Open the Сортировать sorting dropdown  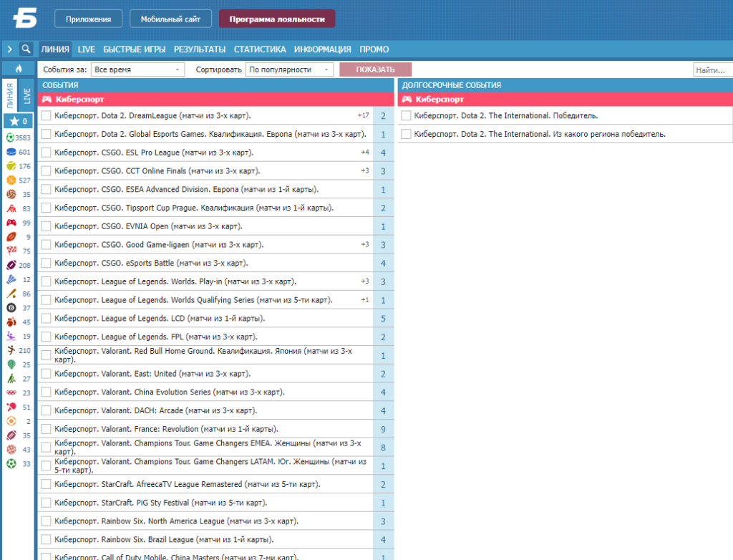289,69
